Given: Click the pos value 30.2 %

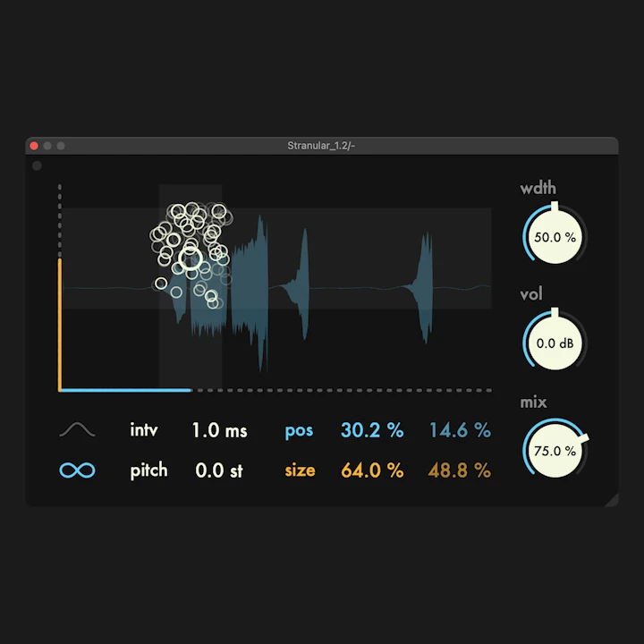Looking at the screenshot, I should coord(371,430).
